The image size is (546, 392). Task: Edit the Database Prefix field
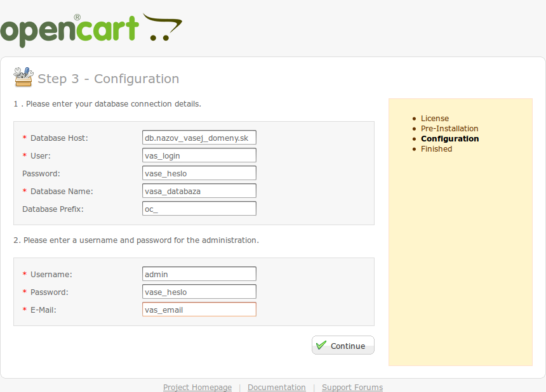pyautogui.click(x=199, y=208)
